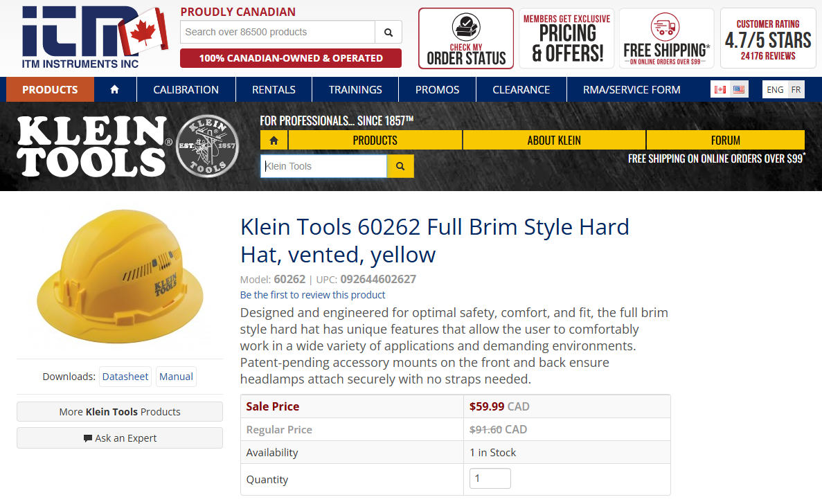Expand the orange PRODUCTS navigation menu
Screen dimensions: 822x504
point(49,89)
